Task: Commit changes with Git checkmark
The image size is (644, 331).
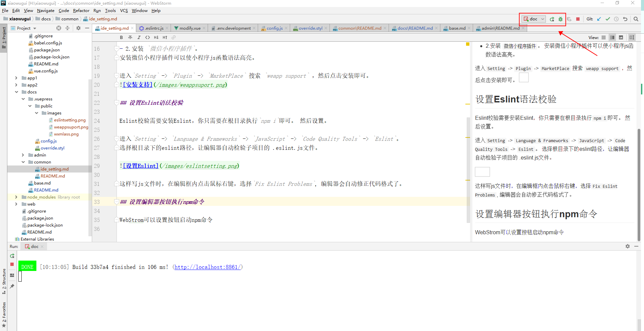Action: click(608, 19)
